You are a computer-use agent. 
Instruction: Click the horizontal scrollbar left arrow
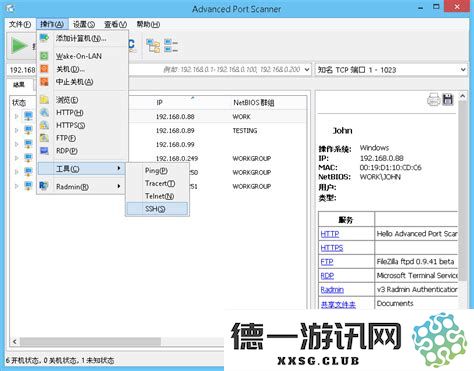pyautogui.click(x=14, y=341)
